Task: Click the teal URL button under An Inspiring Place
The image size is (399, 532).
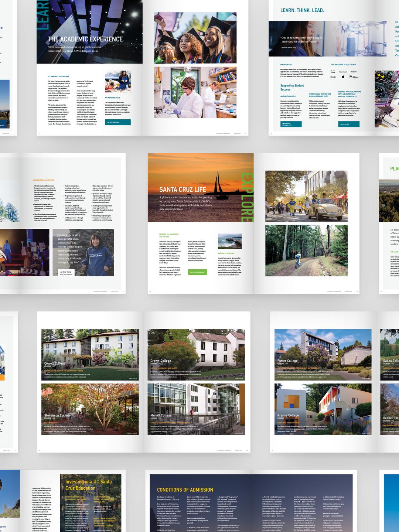Action: point(118,122)
